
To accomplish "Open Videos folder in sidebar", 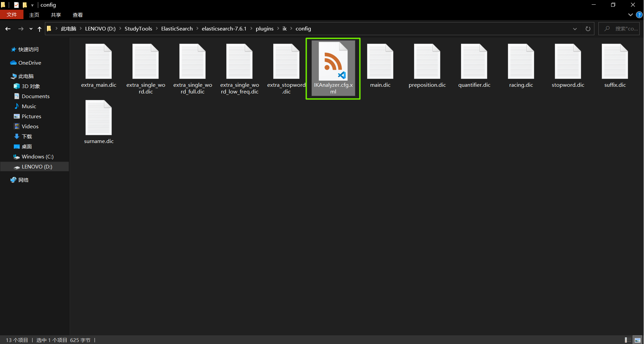I will pos(30,126).
